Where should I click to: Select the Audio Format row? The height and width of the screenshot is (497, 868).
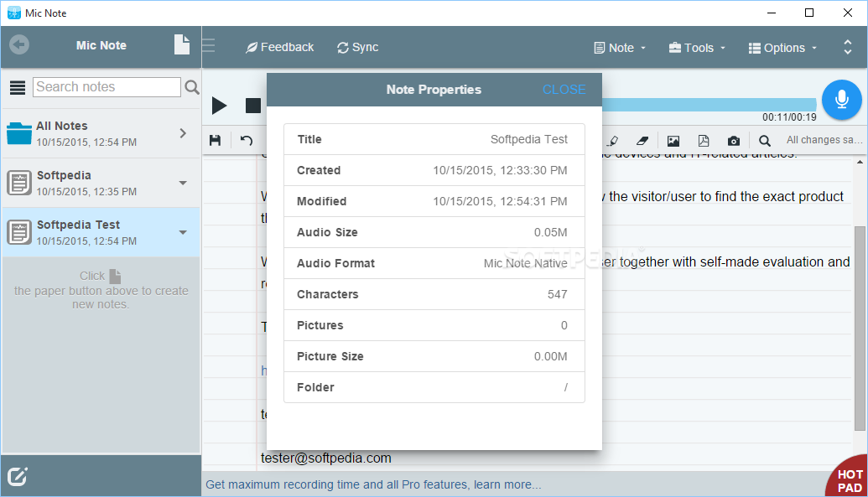(x=434, y=263)
